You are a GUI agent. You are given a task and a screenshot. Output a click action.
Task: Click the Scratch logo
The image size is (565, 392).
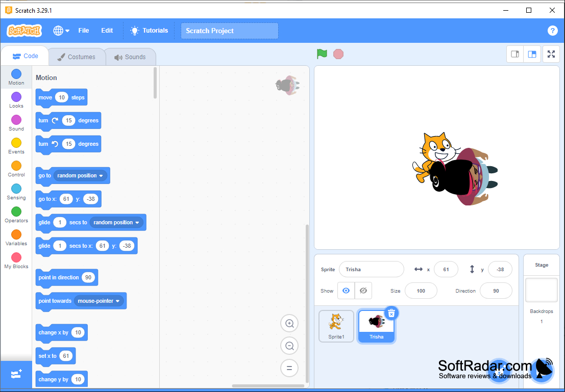24,31
